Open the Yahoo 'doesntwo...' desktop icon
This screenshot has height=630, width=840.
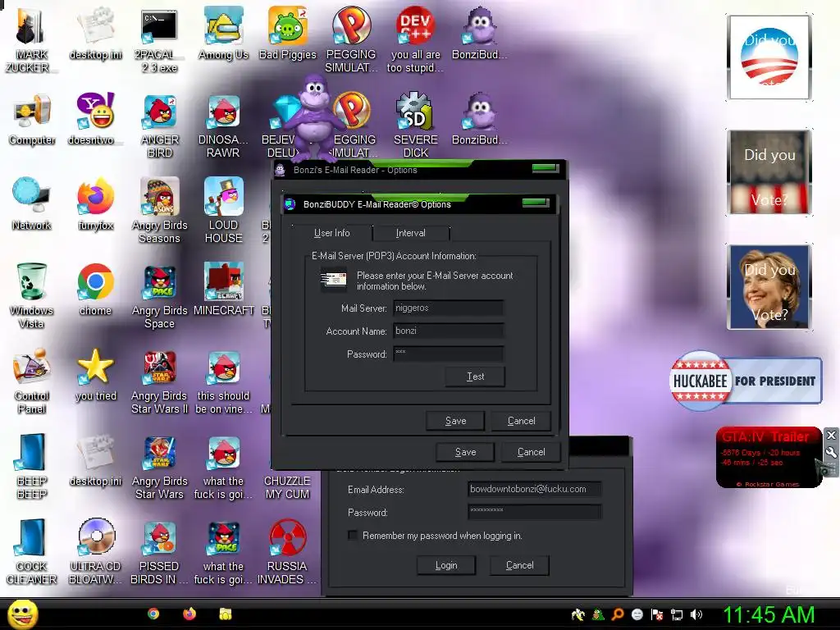[95, 119]
